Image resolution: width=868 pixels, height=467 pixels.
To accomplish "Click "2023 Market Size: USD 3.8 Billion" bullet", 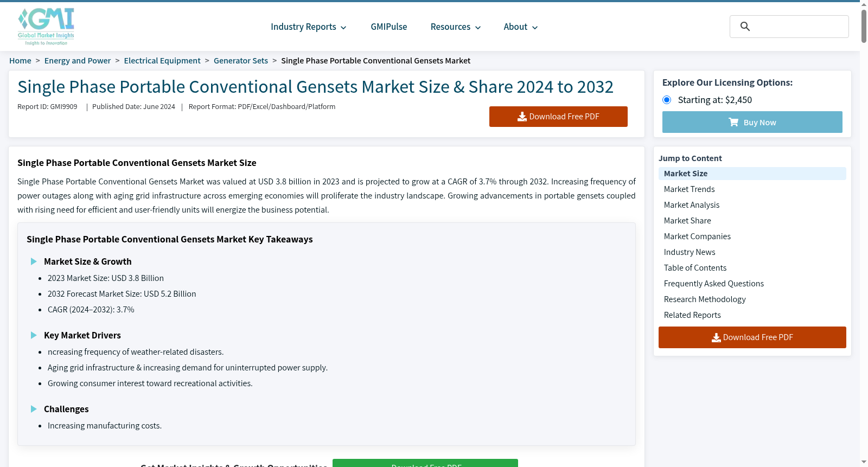I will [106, 278].
